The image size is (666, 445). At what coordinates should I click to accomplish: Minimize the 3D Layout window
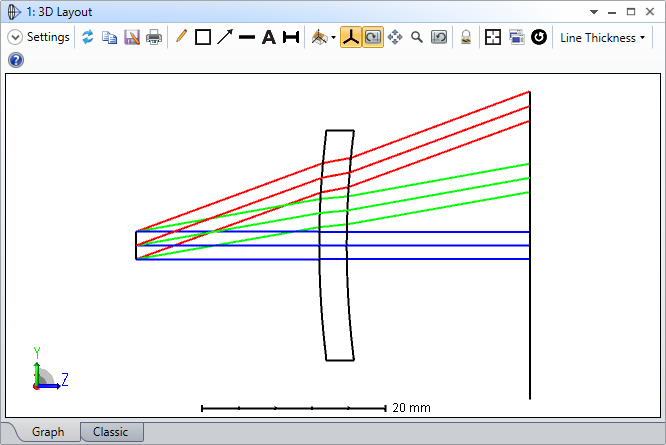pyautogui.click(x=612, y=12)
